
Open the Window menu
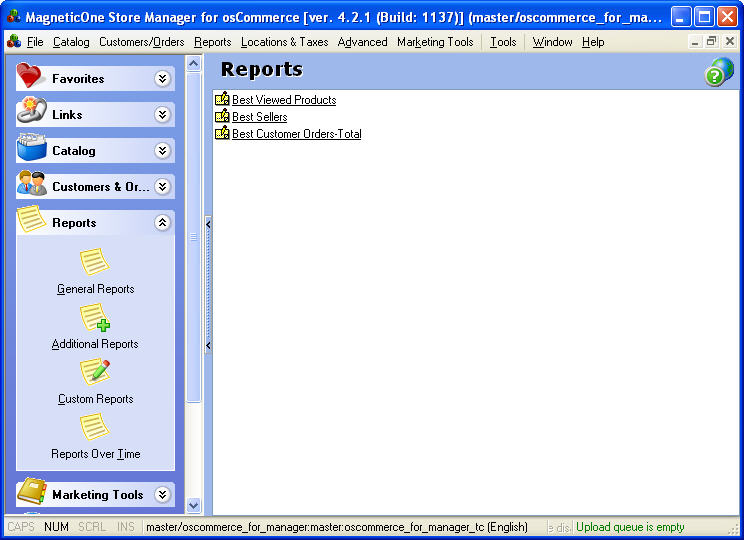552,42
